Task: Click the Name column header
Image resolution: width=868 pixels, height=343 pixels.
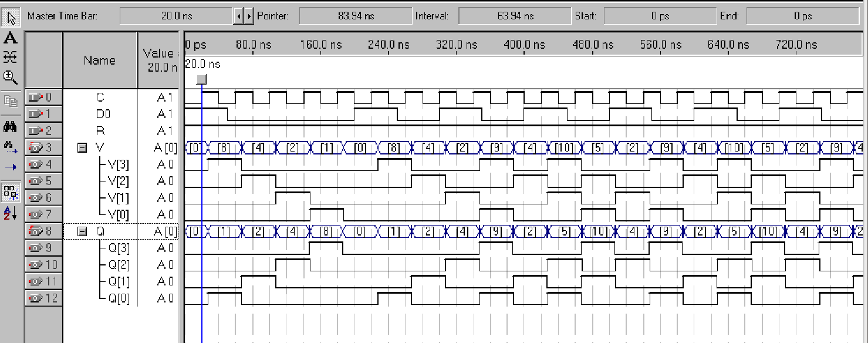Action: 100,60
